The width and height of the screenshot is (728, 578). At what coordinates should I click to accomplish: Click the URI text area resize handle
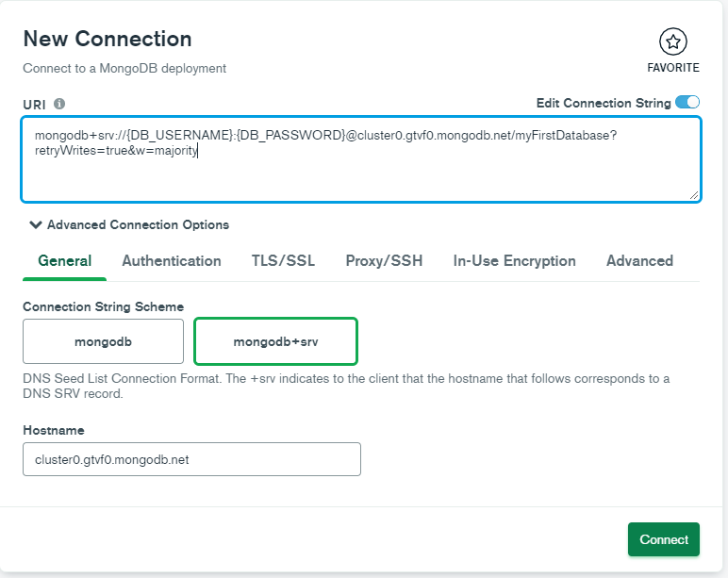(694, 195)
